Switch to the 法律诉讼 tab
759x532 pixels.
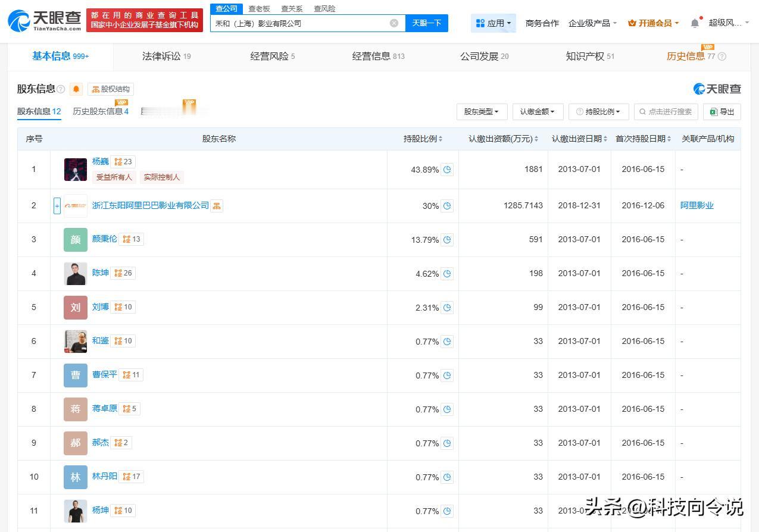166,57
